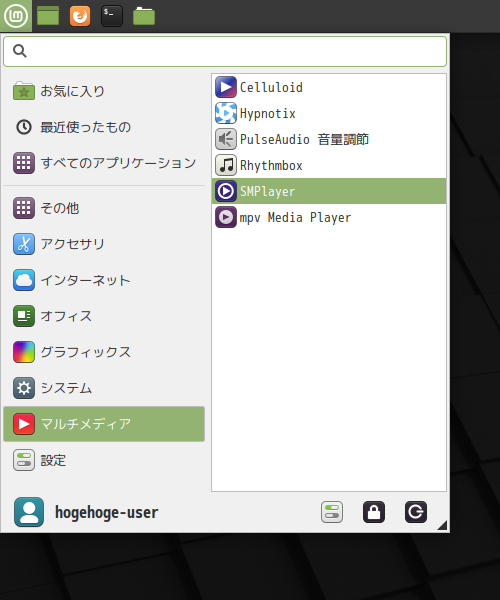Open PulseAudio 音量調節 label
The width and height of the screenshot is (500, 600).
point(305,140)
